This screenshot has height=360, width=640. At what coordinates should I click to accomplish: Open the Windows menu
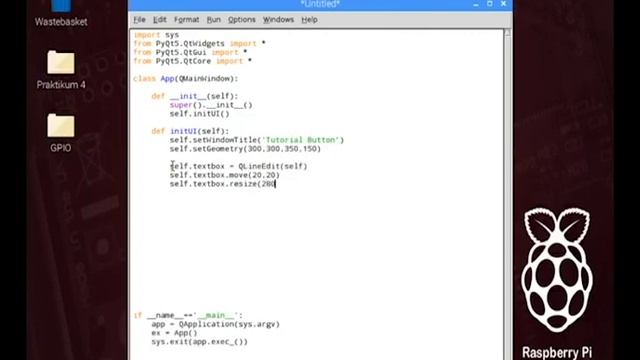point(278,20)
